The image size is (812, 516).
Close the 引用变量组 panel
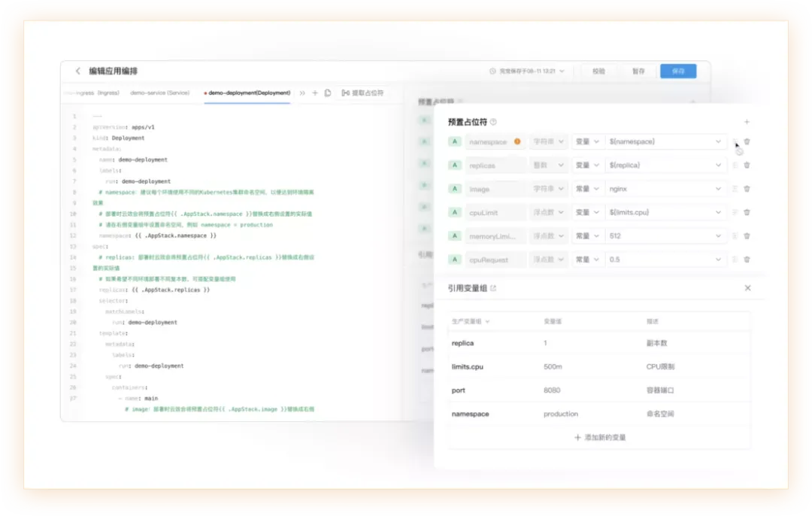tap(747, 288)
